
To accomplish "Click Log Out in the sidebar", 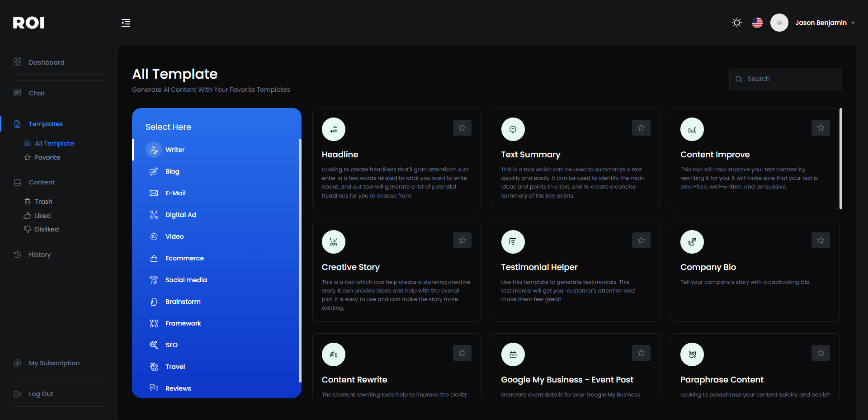I will click(x=41, y=394).
